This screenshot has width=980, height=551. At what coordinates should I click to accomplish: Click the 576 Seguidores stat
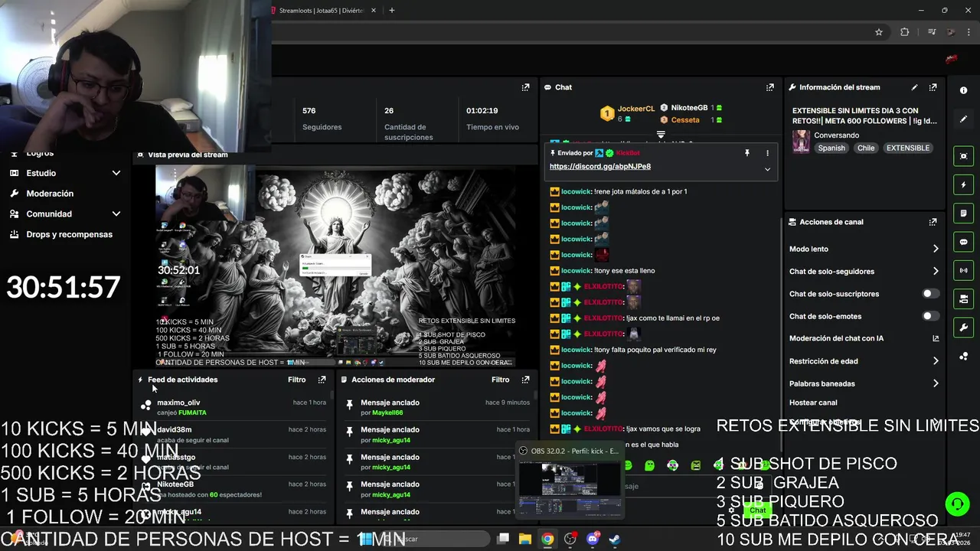322,119
